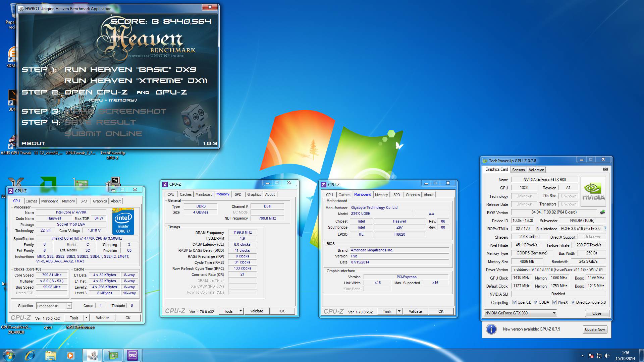Click ABOUT in Heaven Benchmark window
Screen dimensions: 644x362
click(x=33, y=143)
